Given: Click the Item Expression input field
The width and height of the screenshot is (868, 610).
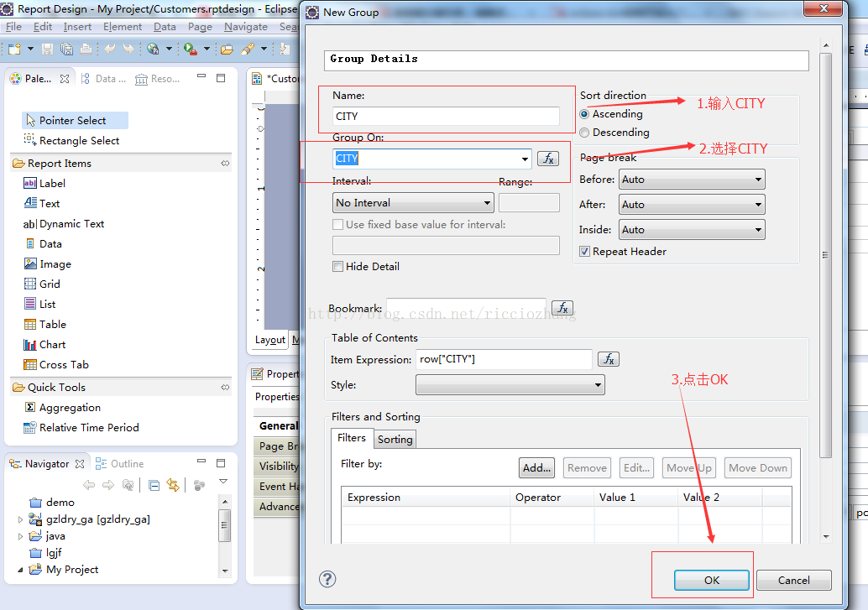Looking at the screenshot, I should tap(504, 359).
